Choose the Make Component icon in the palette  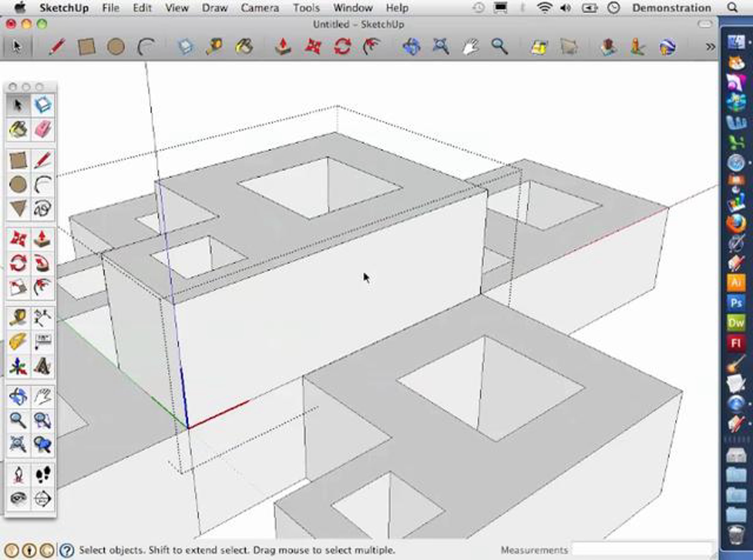(43, 105)
